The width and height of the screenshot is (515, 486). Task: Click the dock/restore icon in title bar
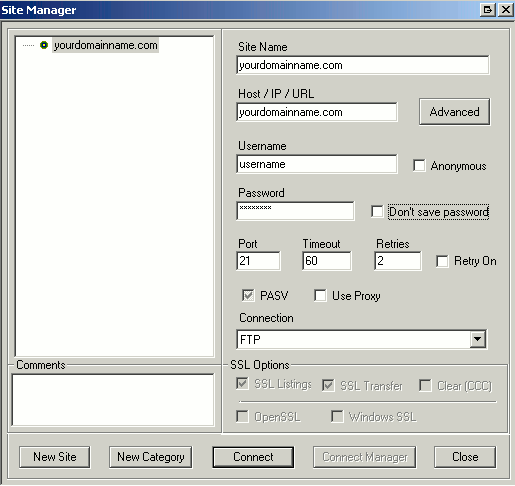(x=488, y=10)
